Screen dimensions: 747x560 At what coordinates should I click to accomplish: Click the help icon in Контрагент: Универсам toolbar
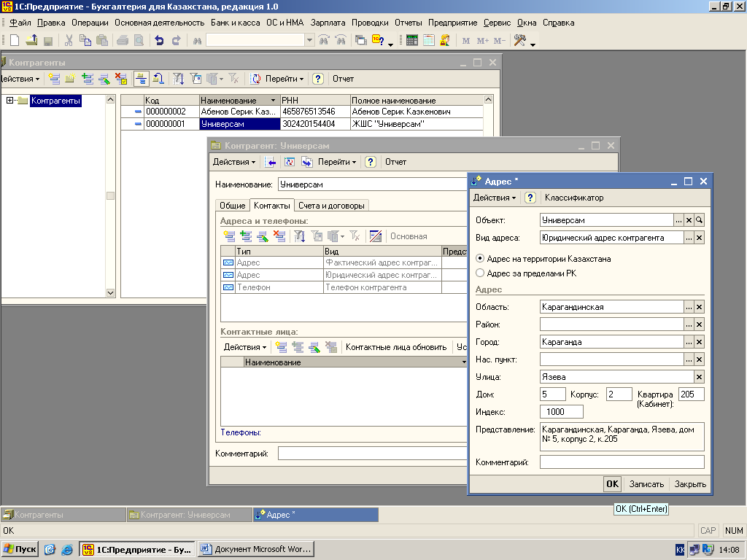coord(371,162)
